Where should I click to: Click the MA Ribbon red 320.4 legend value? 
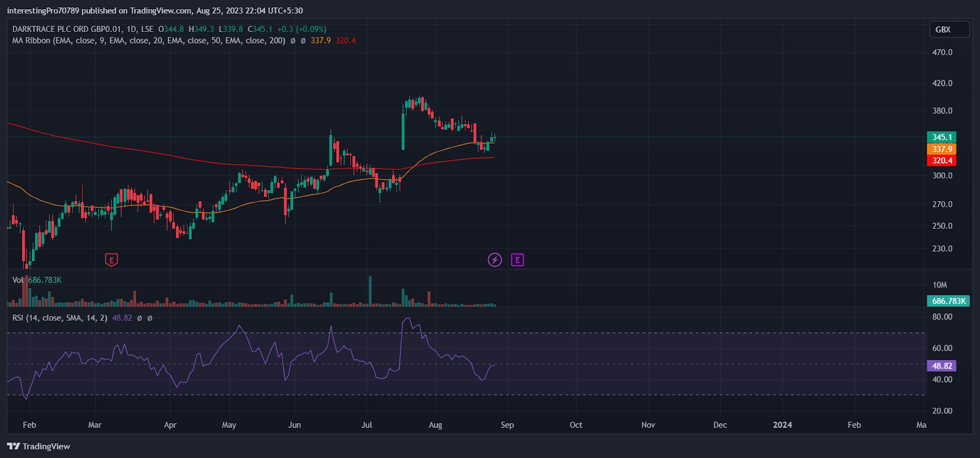(x=345, y=40)
